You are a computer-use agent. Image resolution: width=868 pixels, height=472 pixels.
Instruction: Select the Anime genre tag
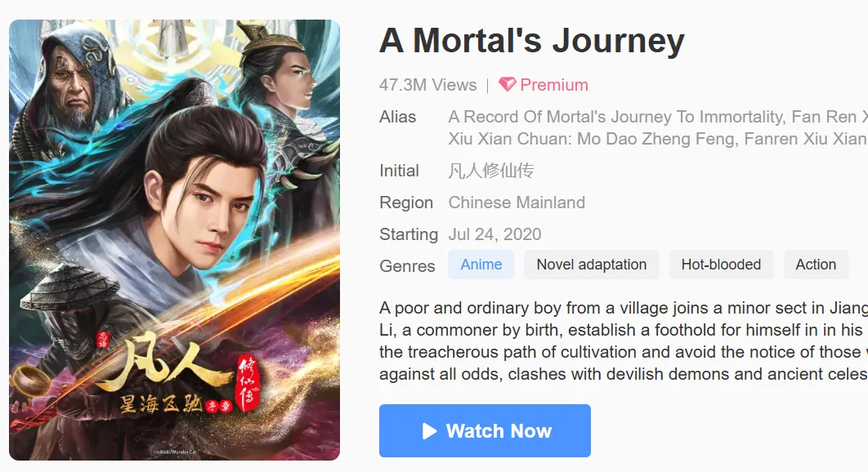(481, 265)
